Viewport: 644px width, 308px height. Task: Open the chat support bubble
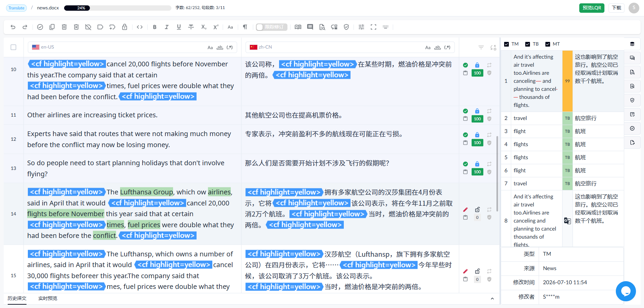coord(626,291)
